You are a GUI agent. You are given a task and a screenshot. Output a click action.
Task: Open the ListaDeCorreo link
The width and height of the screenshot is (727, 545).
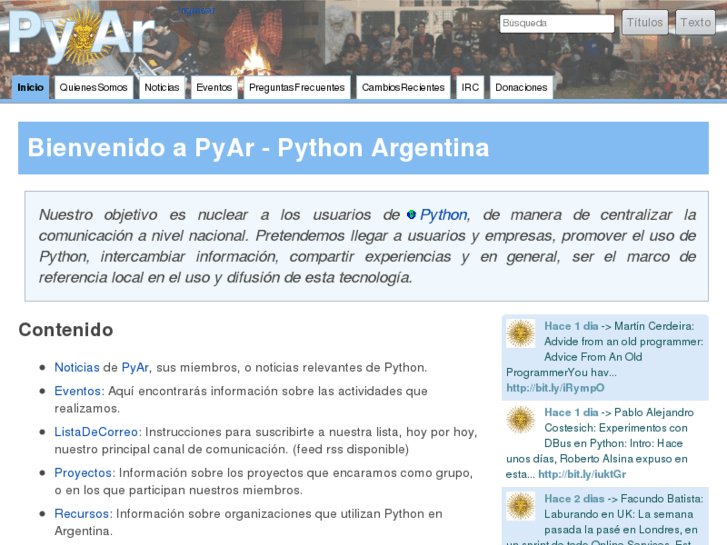coord(96,432)
